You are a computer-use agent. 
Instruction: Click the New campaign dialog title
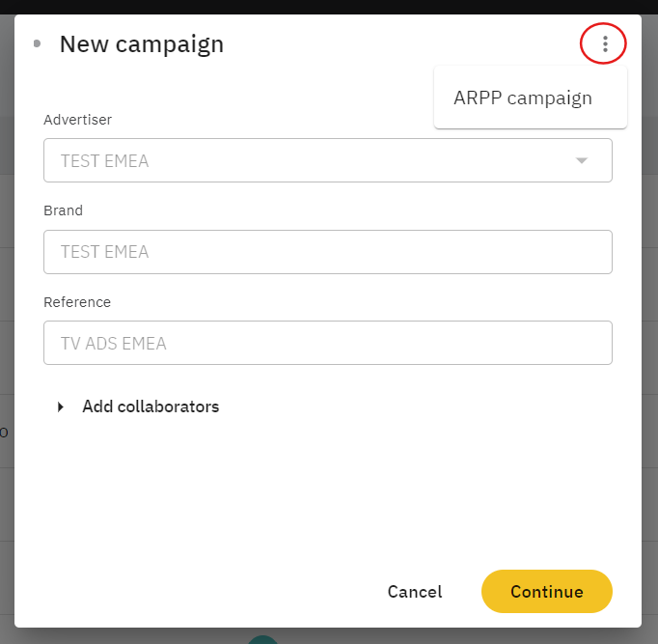[142, 43]
